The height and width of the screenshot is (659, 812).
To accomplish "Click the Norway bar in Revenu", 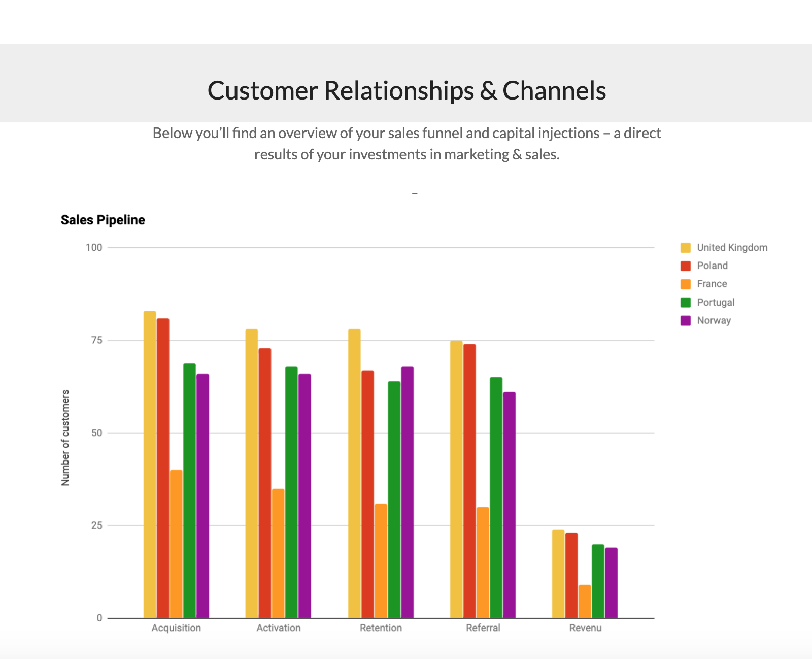I will tap(611, 583).
